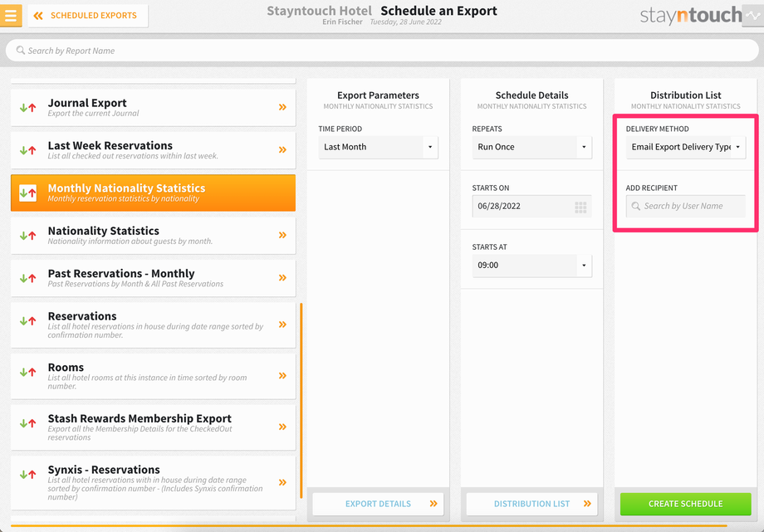Click the arrows icon beside Nationality Statistics
The height and width of the screenshot is (532, 764).
click(27, 236)
